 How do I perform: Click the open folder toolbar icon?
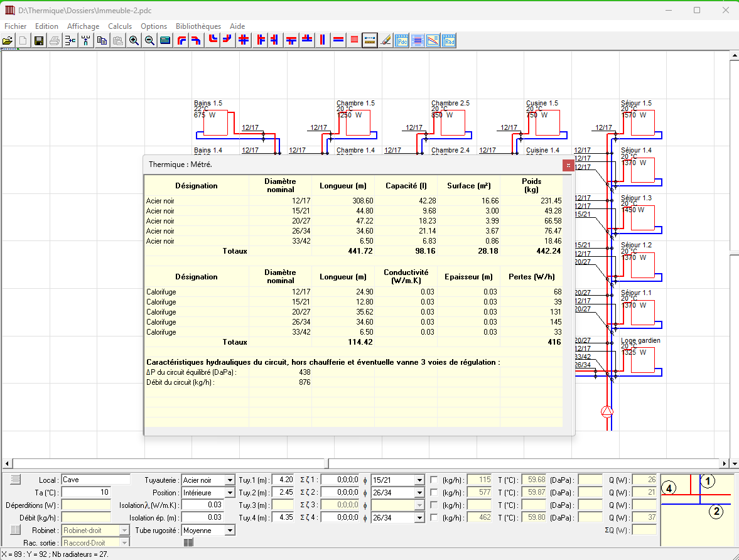click(x=8, y=41)
